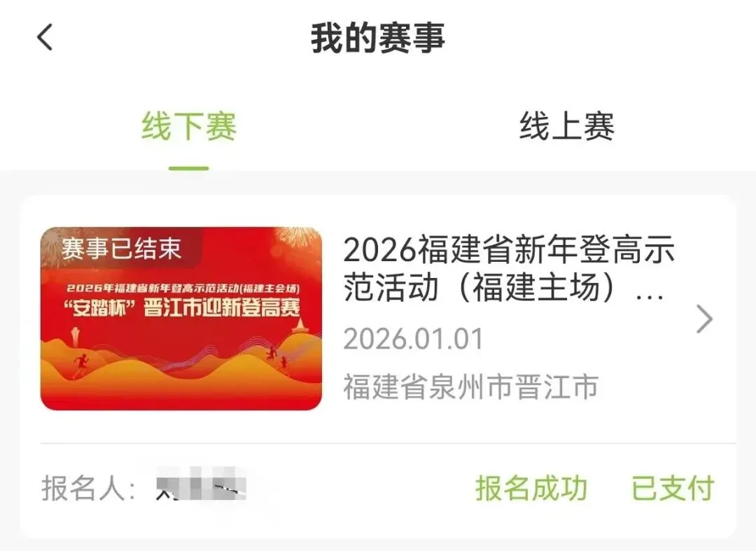Tap the event date 2026.01.01
Screen dimensions: 756x551
(x=413, y=339)
